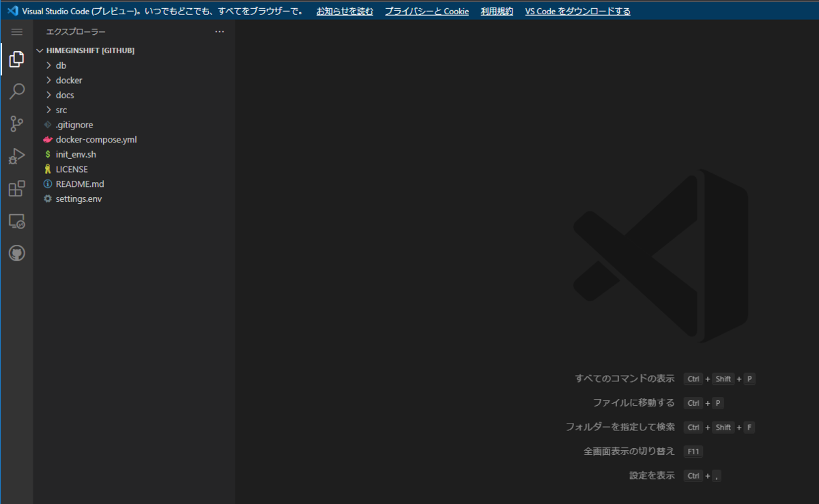Click the git icon beside .gitignore
Screen dimensions: 819x504
48,125
